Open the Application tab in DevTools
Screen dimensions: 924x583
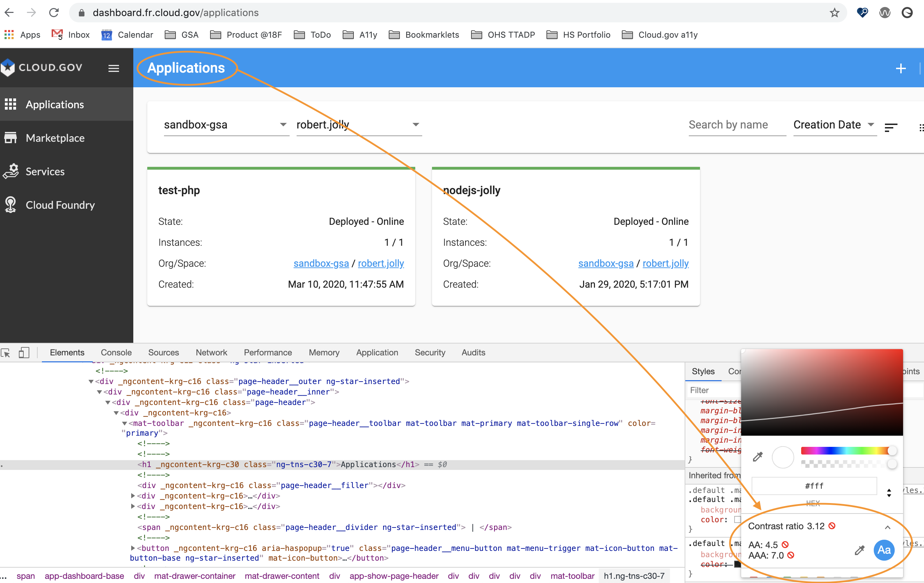[377, 352]
